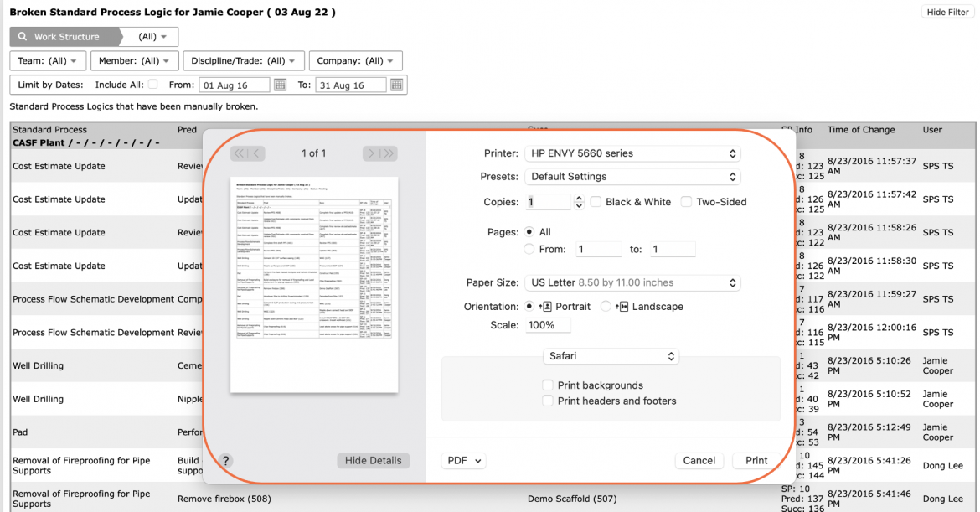Click User column header
Viewport: 980px width, 512px height.
[932, 129]
